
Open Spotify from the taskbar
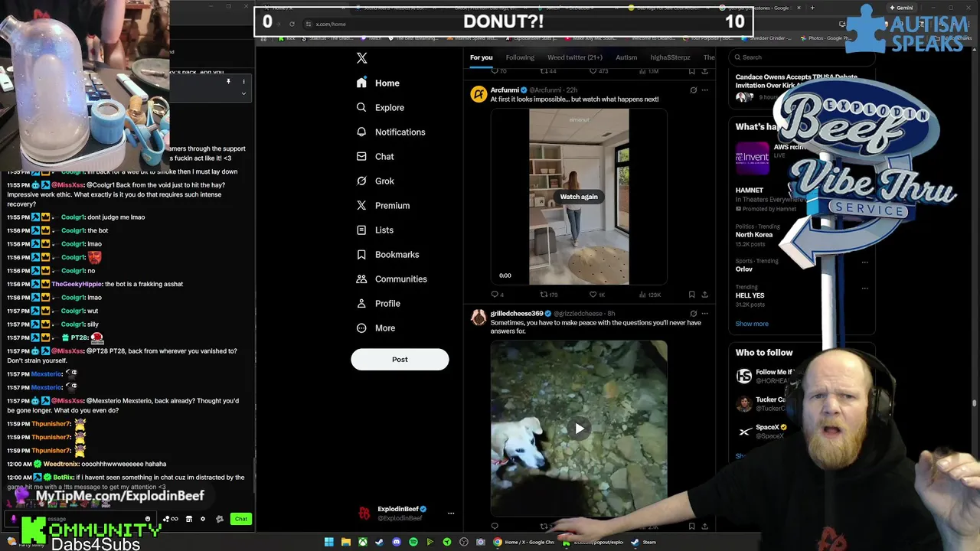coord(413,542)
